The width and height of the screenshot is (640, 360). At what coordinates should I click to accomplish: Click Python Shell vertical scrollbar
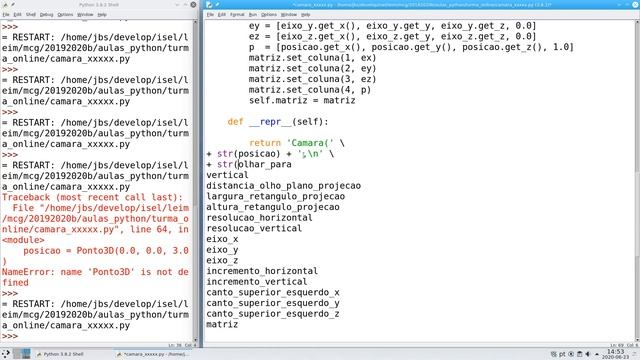pos(195,180)
